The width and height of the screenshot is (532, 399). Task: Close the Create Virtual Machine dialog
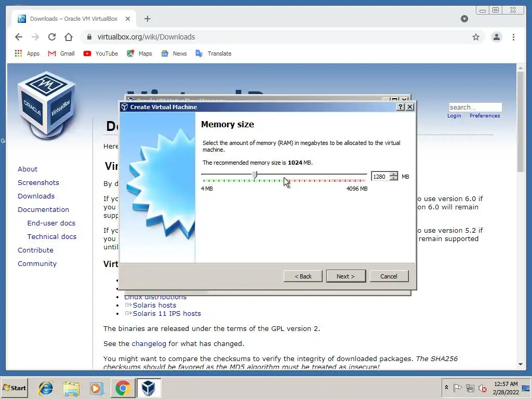410,107
